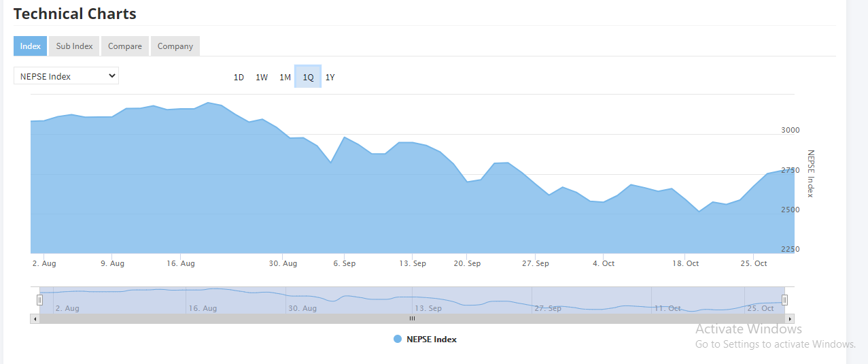Click the navigator at 27. Sep label
The width and height of the screenshot is (868, 364).
(548, 308)
